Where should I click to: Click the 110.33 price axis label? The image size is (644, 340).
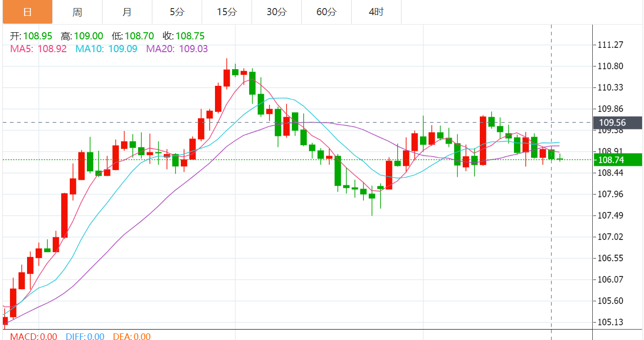[610, 88]
